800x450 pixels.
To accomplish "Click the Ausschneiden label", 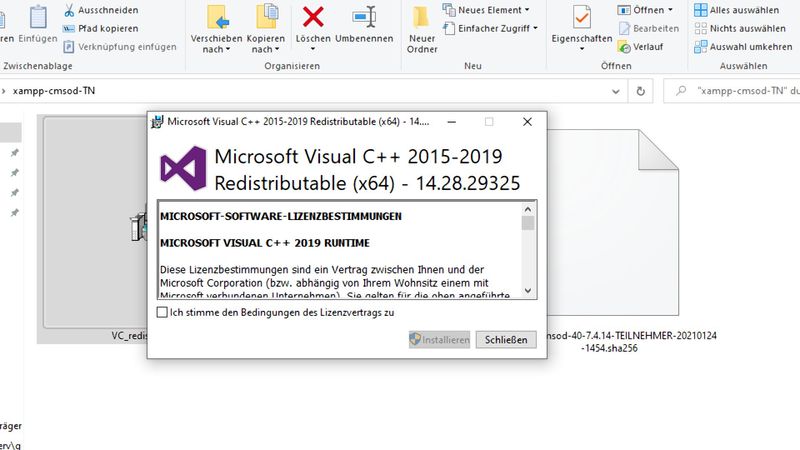I will [108, 10].
